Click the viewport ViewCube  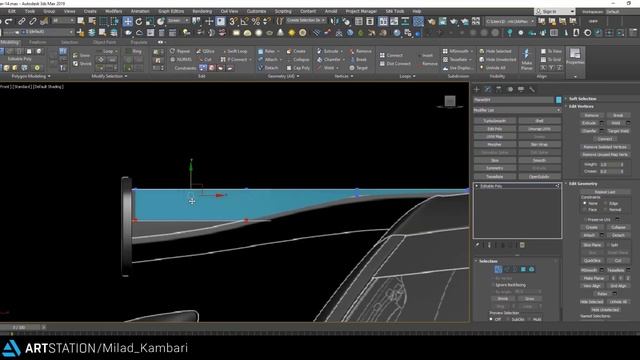pyautogui.click(x=450, y=101)
